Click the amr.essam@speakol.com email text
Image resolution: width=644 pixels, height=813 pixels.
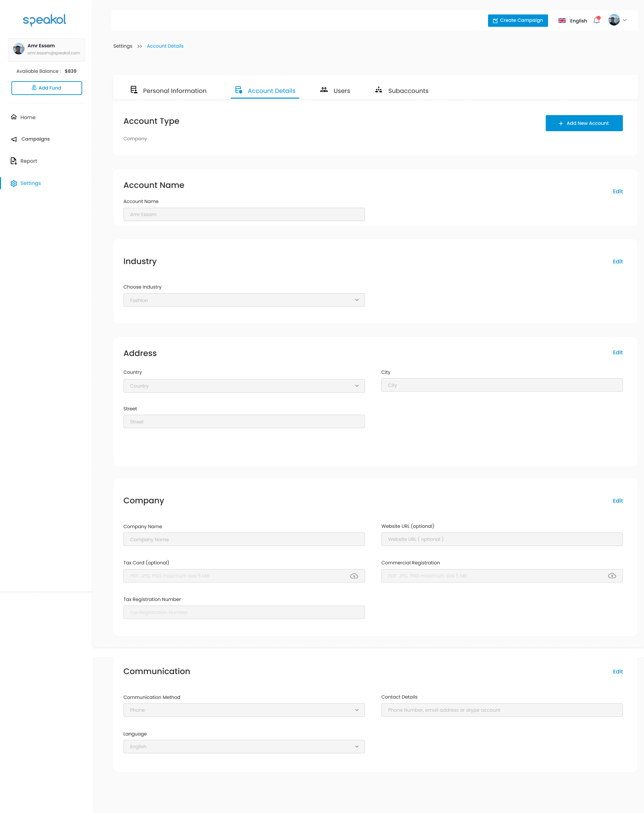point(54,53)
